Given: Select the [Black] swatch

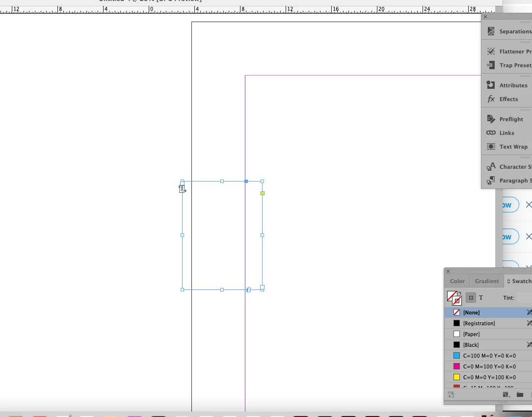Looking at the screenshot, I should click(488, 345).
